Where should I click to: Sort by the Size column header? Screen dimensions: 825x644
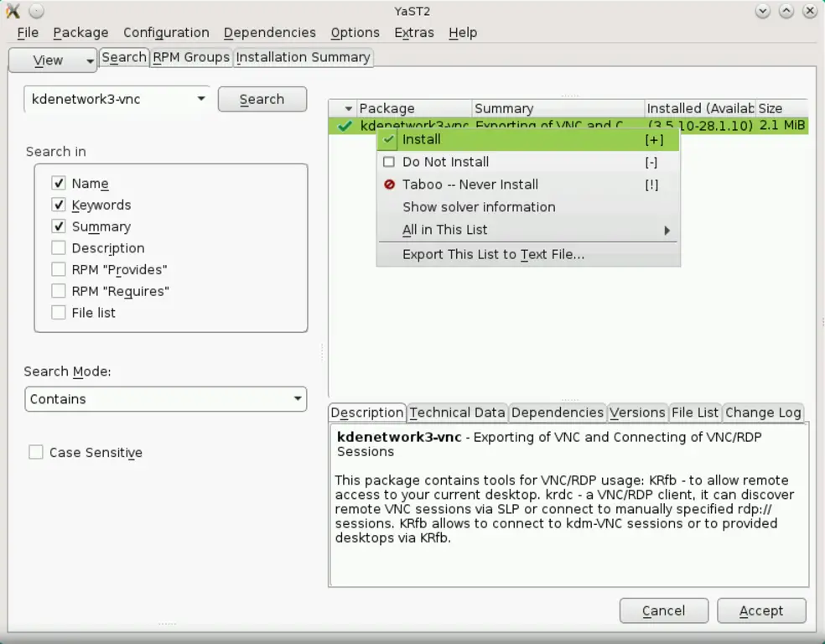(x=781, y=108)
